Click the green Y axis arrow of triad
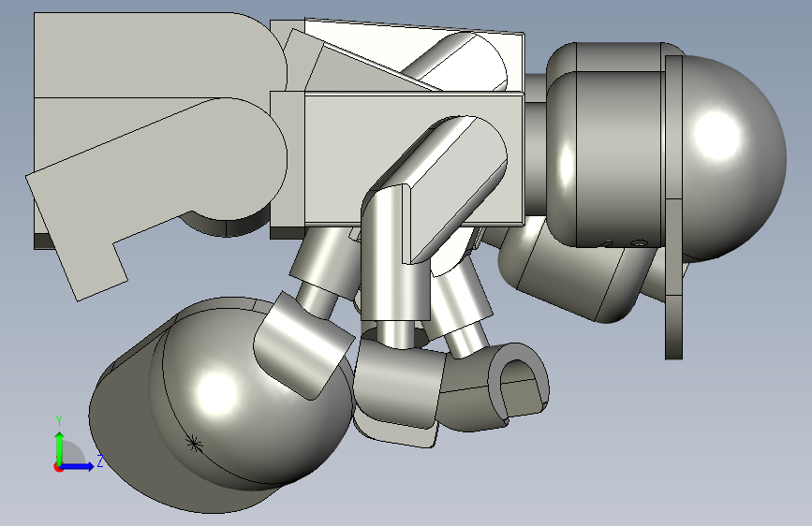812x526 pixels. 59,447
